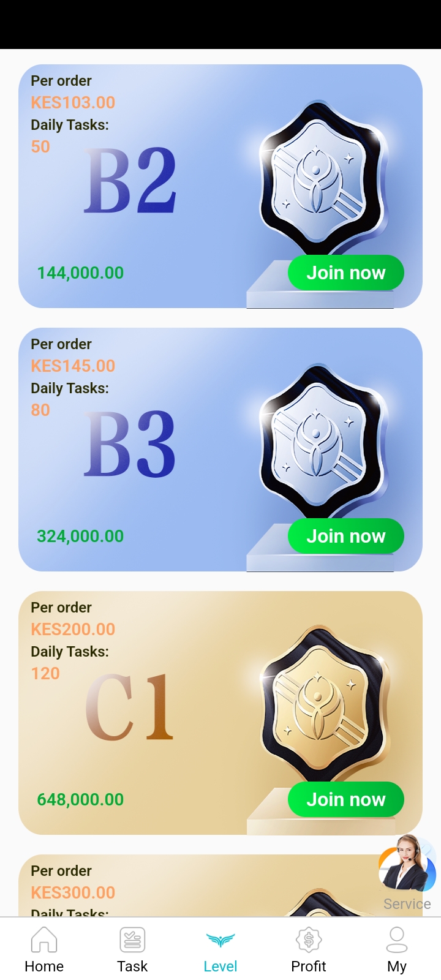Select the large B2 level title

(x=130, y=181)
